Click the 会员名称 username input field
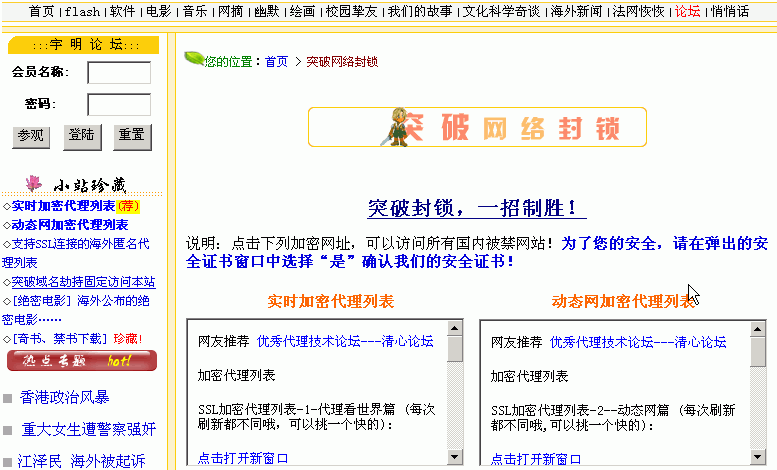Image resolution: width=777 pixels, height=470 pixels. pyautogui.click(x=119, y=73)
